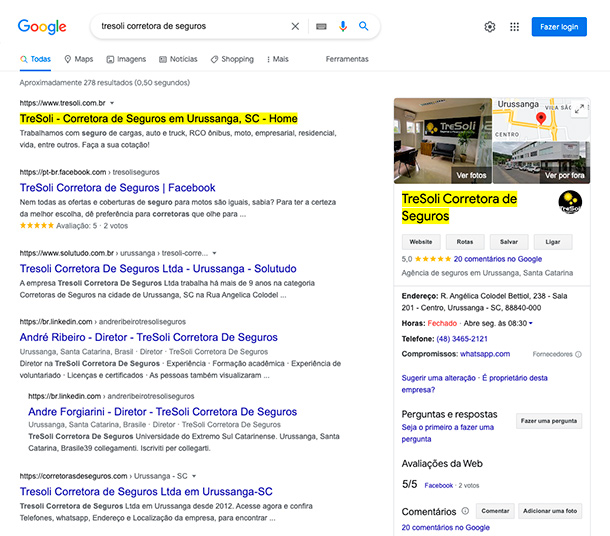The image size is (610, 536).
Task: Click Ver fotos office thumbnail
Action: coord(443,141)
